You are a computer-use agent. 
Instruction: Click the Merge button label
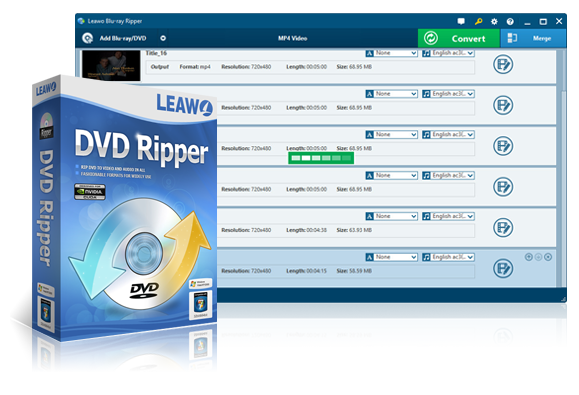pos(542,38)
